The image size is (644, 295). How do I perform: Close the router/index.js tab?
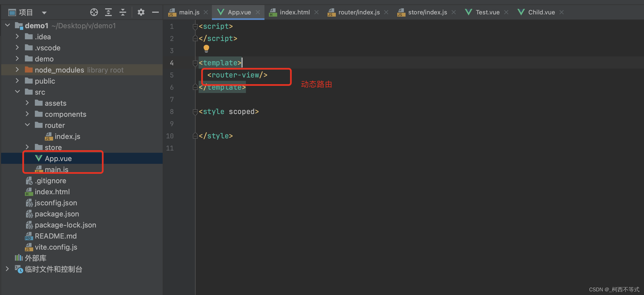(386, 12)
